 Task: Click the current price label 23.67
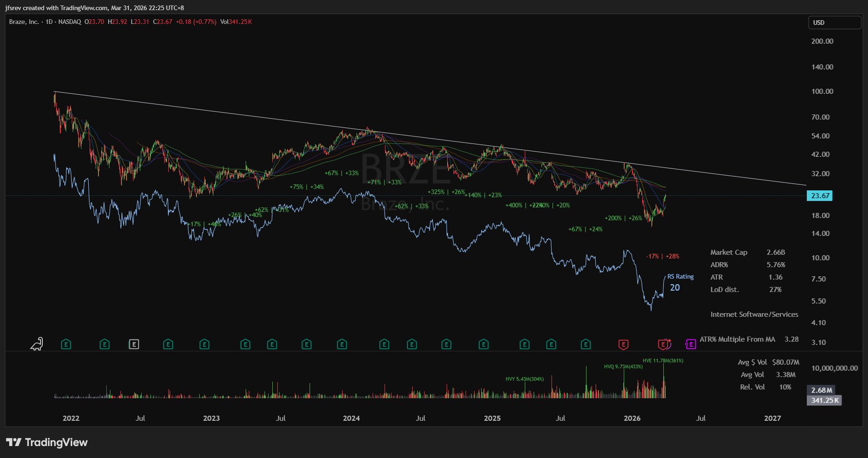820,196
